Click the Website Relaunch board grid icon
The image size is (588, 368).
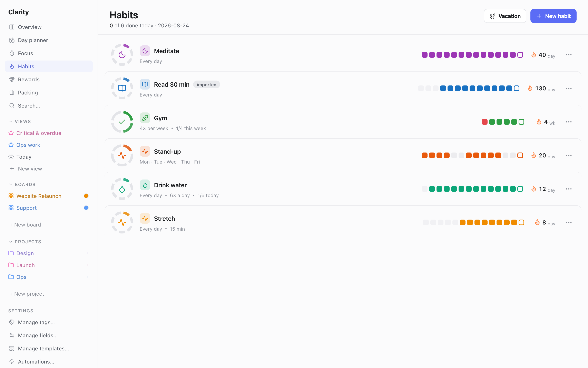point(11,196)
